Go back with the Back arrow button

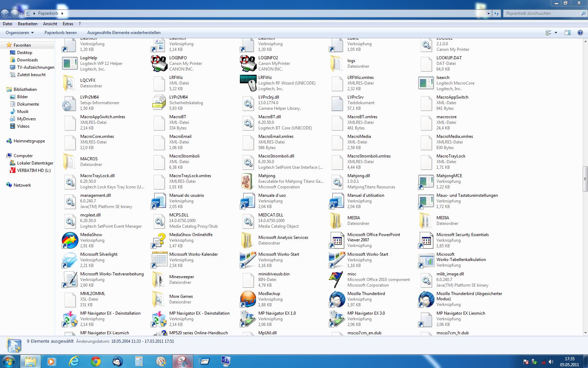pyautogui.click(x=5, y=13)
